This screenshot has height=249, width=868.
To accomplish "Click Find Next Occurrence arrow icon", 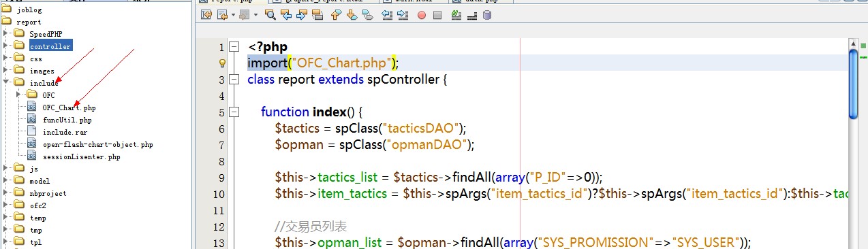I will click(301, 15).
